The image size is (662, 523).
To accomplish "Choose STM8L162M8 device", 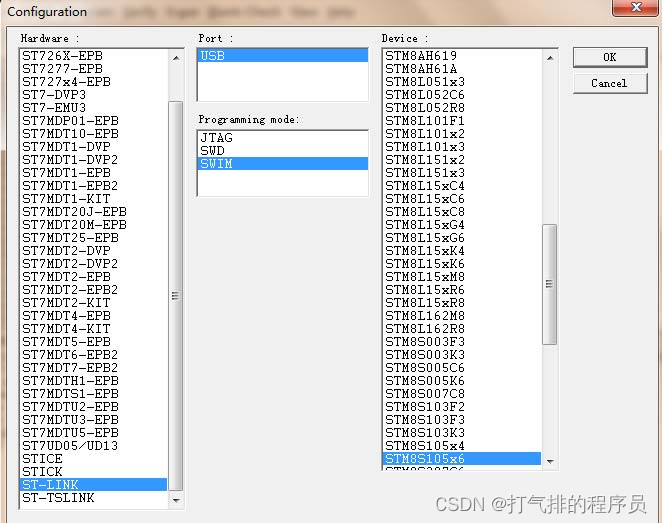I will click(x=462, y=315).
